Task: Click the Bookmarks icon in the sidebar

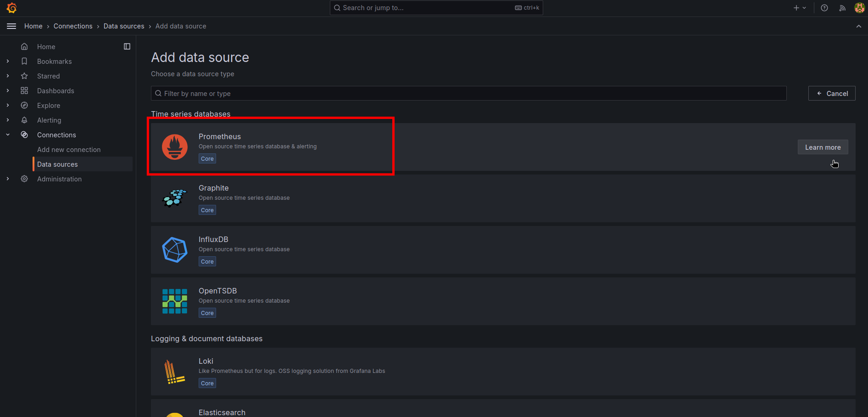Action: coord(24,61)
